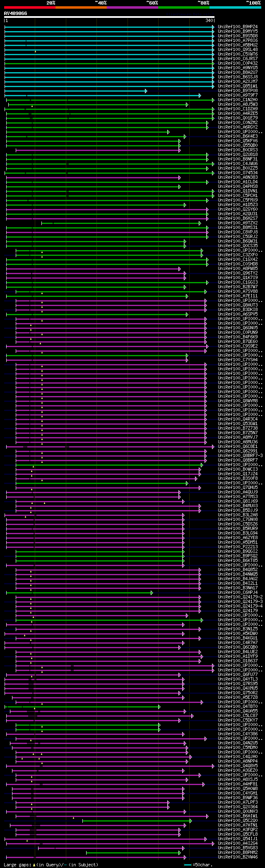Click the green arrowhead of UniRef100_Q4TBT0 alignment
The height and width of the screenshot is (868, 265).
159,707
